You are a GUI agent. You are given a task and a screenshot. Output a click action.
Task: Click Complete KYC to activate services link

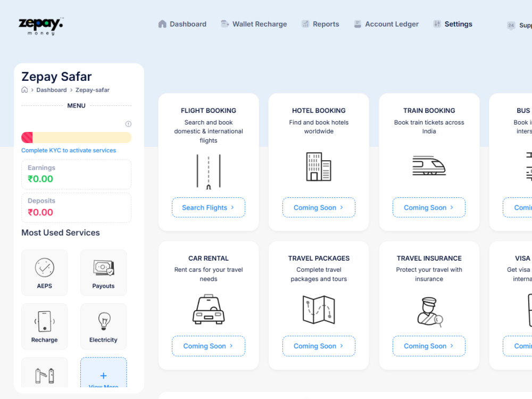pyautogui.click(x=69, y=151)
